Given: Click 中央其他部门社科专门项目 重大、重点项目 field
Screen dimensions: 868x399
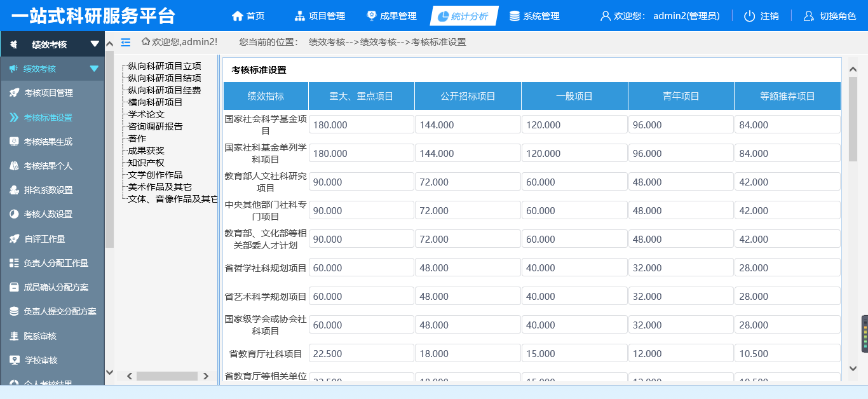Looking at the screenshot, I should point(362,210).
